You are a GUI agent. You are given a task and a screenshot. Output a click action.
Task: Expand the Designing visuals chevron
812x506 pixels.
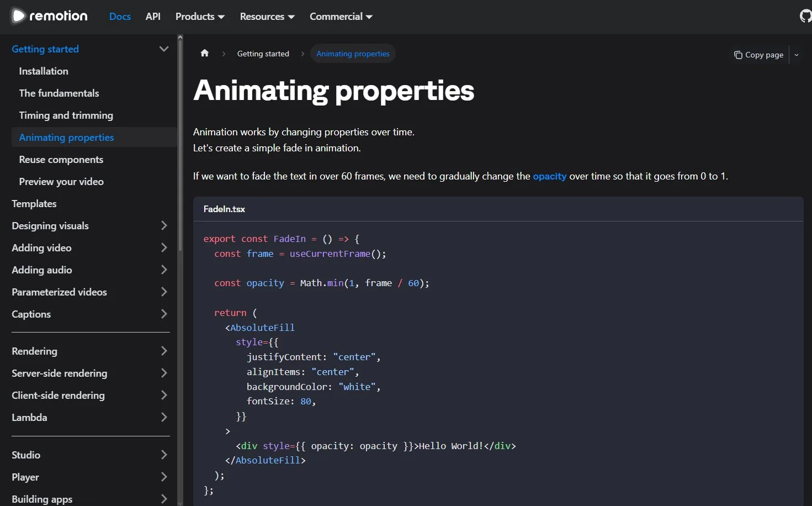pyautogui.click(x=164, y=225)
